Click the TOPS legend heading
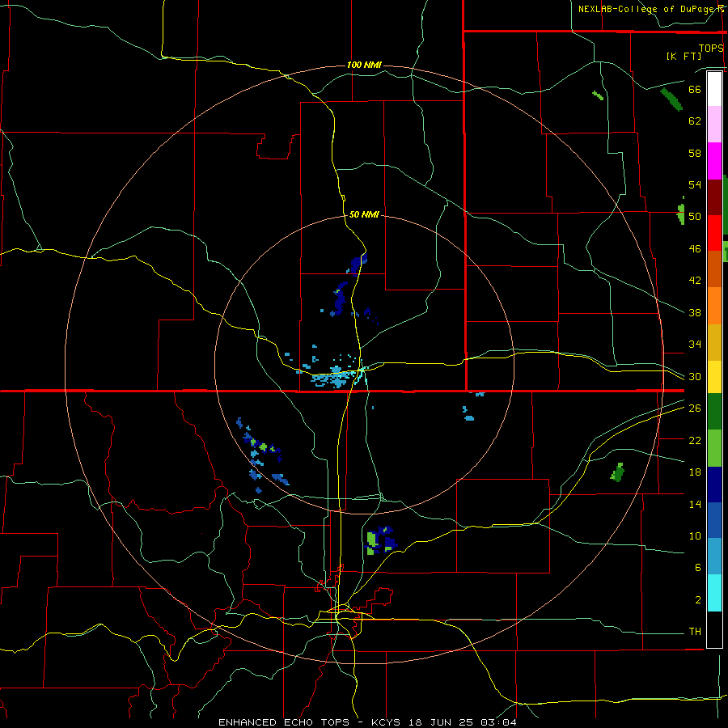This screenshot has height=728, width=728. pos(711,48)
